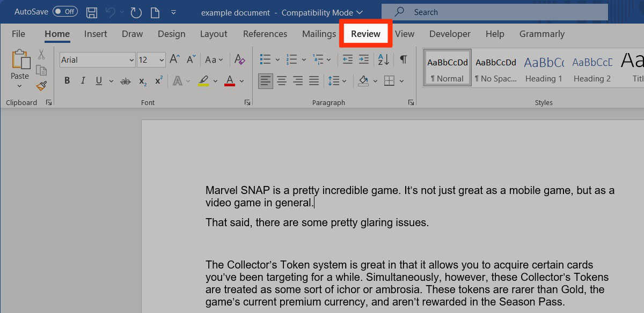Click the Clear All Formatting icon
Screen dimensions: 644x313
pos(240,59)
